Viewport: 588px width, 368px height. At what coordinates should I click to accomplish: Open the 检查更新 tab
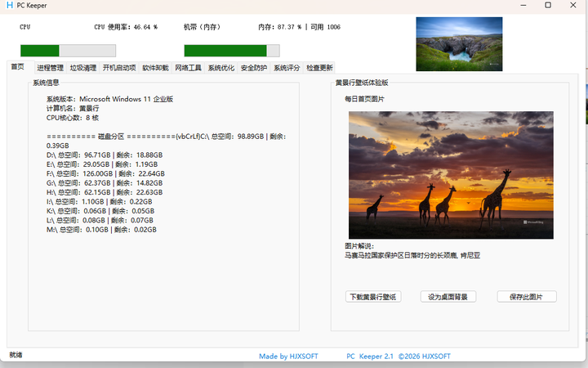tap(319, 68)
